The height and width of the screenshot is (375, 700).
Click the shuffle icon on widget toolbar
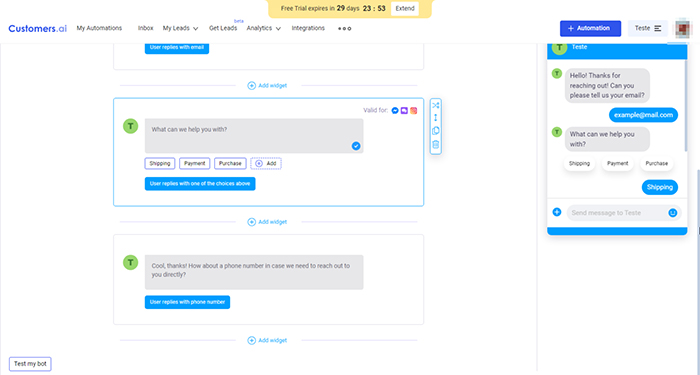(x=436, y=105)
